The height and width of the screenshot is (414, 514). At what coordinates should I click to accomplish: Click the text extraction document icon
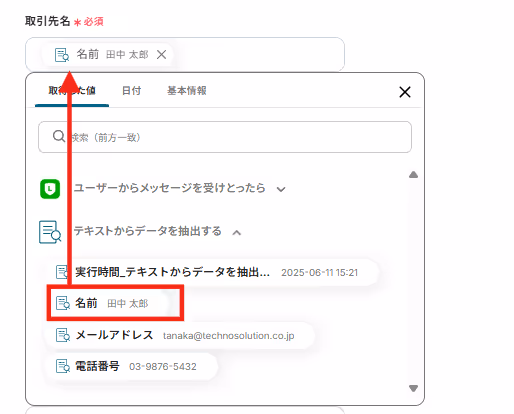[50, 232]
